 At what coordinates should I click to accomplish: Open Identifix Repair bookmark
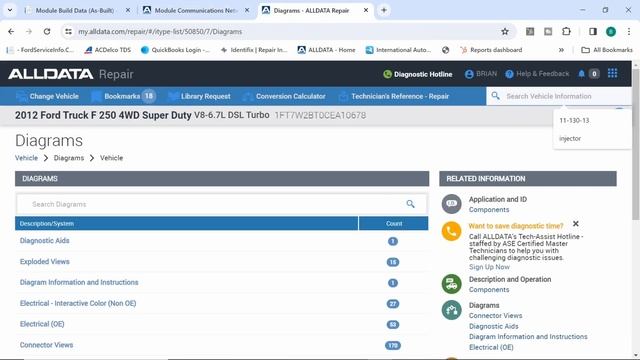click(x=254, y=50)
